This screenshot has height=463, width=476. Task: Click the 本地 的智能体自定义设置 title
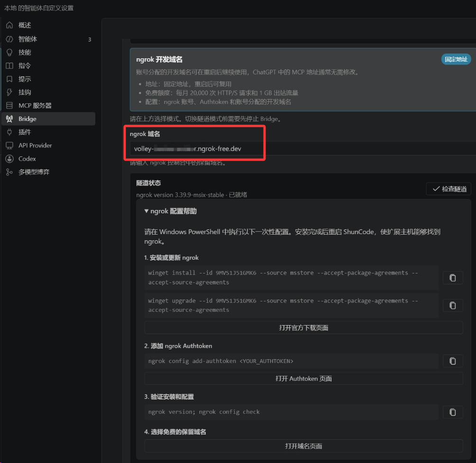(x=39, y=8)
